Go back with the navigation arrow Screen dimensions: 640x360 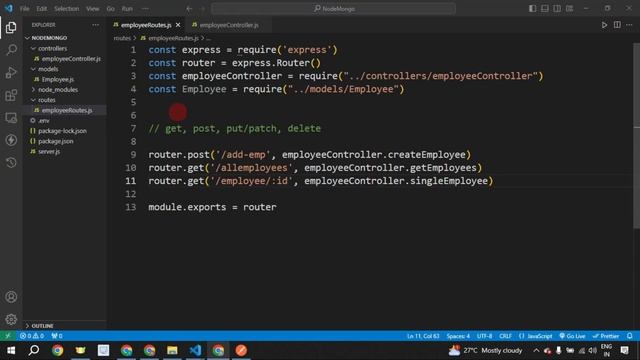coord(189,9)
